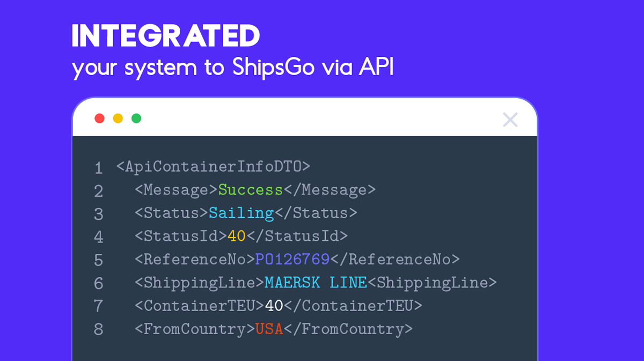Select line number 3 in the gutter
Image resolution: width=644 pixels, height=361 pixels.
98,214
